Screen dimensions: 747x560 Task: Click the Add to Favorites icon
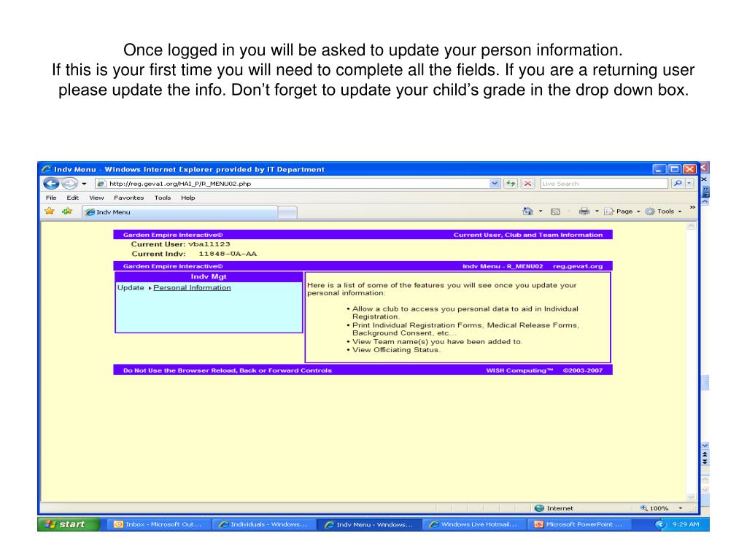(67, 211)
